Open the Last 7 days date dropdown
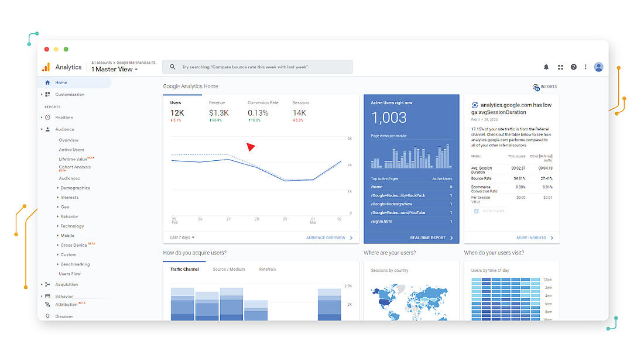The width and height of the screenshot is (644, 362). click(x=182, y=237)
